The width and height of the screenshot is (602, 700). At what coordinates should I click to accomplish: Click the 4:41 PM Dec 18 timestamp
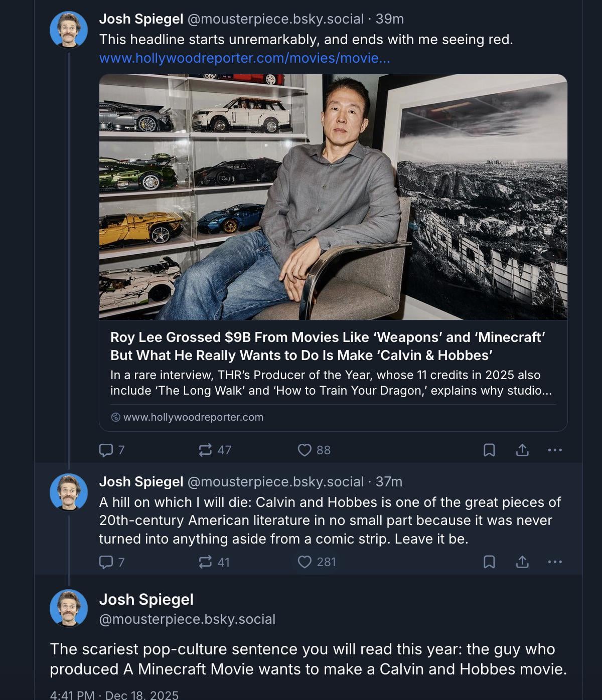point(114,695)
